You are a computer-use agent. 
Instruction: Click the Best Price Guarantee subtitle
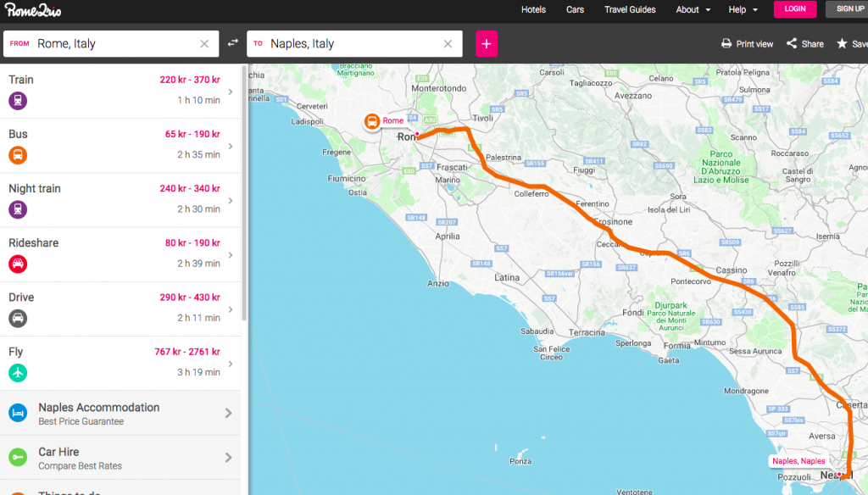(81, 421)
